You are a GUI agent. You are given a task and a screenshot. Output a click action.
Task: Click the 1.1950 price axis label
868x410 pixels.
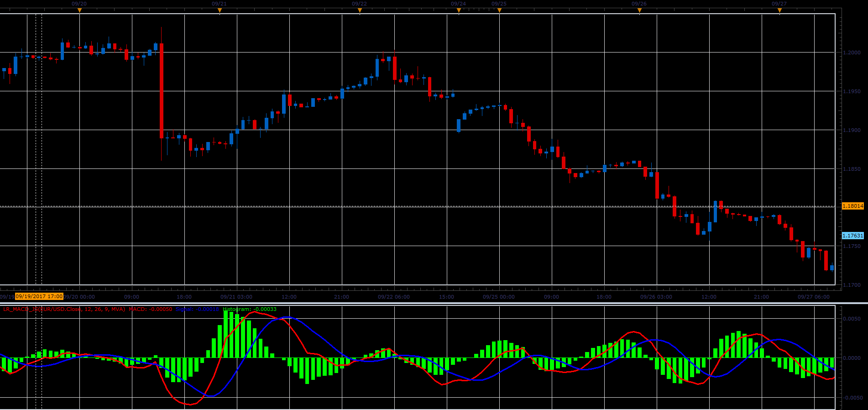pyautogui.click(x=852, y=91)
